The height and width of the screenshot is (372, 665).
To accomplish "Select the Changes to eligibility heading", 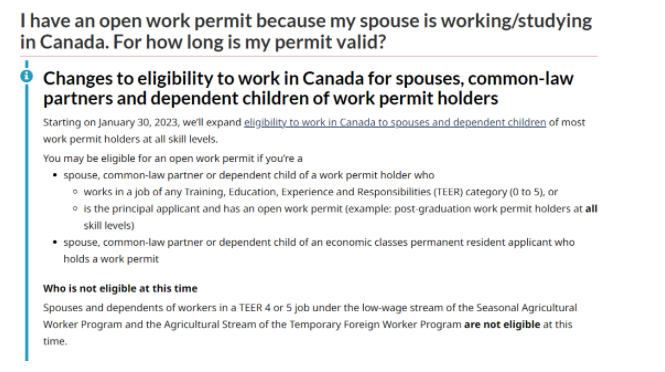I will (308, 88).
